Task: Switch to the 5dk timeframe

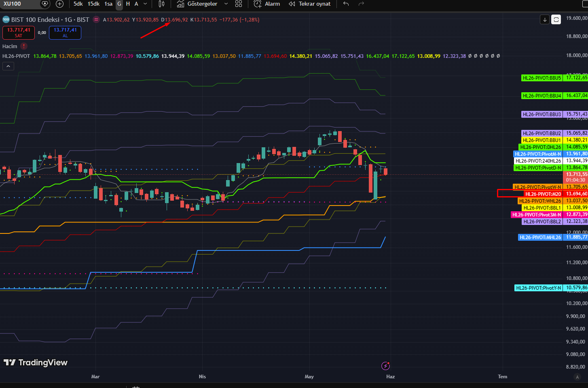Action: 78,4
